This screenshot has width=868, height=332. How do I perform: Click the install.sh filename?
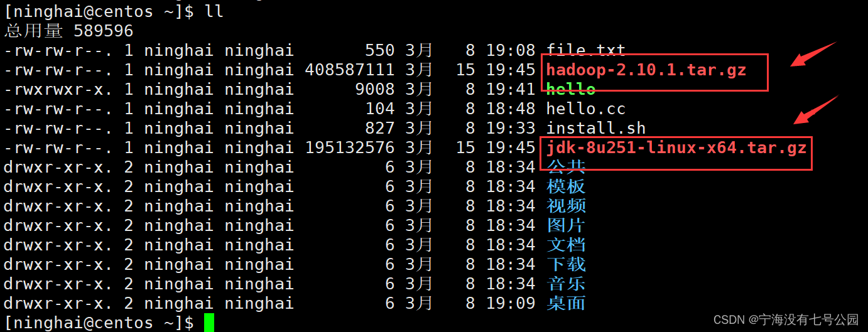[x=596, y=128]
